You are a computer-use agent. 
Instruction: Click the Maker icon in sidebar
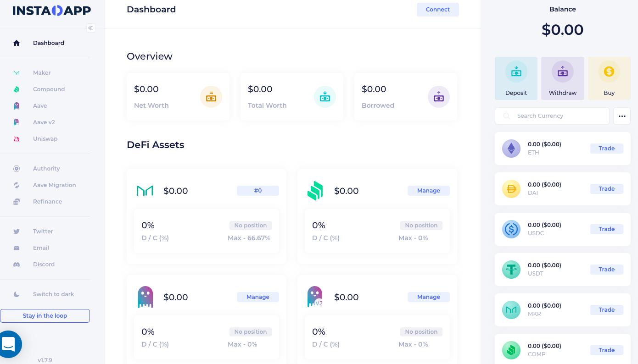coord(17,73)
